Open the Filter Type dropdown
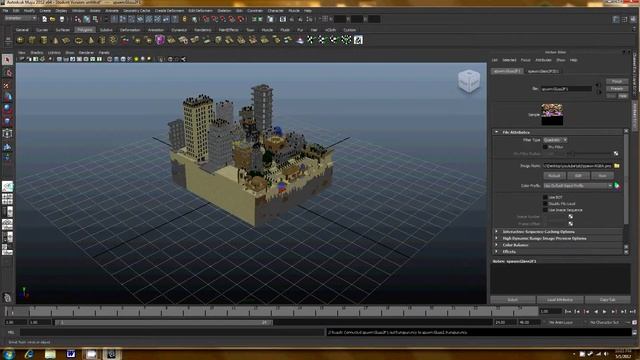The image size is (640, 360). click(x=555, y=140)
